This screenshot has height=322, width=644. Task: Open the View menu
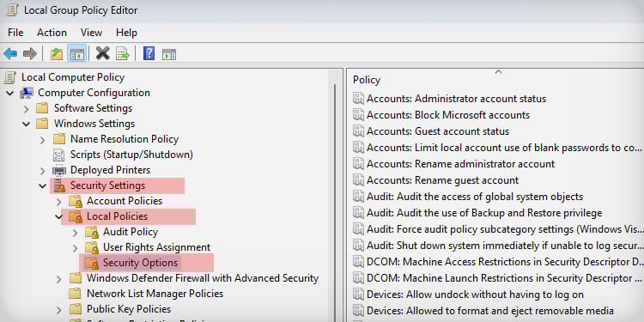tap(91, 33)
